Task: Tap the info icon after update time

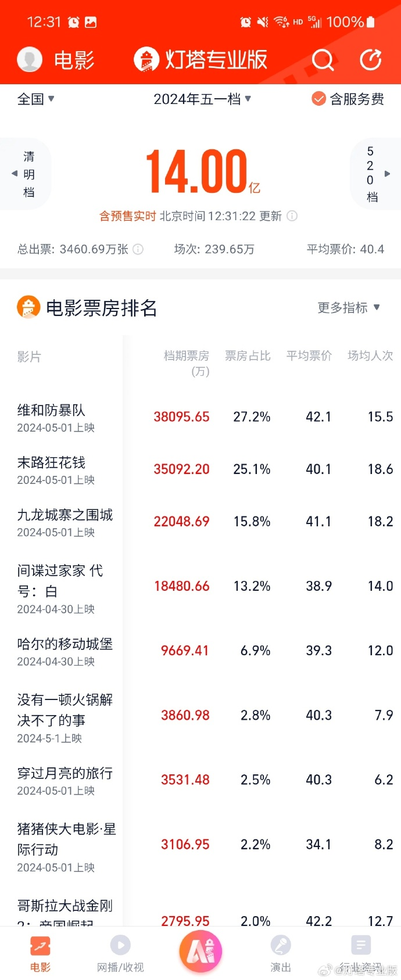Action: 292,216
